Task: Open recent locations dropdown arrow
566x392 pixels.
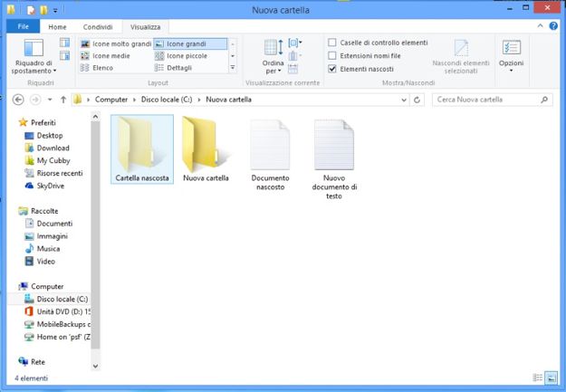Action: (50, 100)
